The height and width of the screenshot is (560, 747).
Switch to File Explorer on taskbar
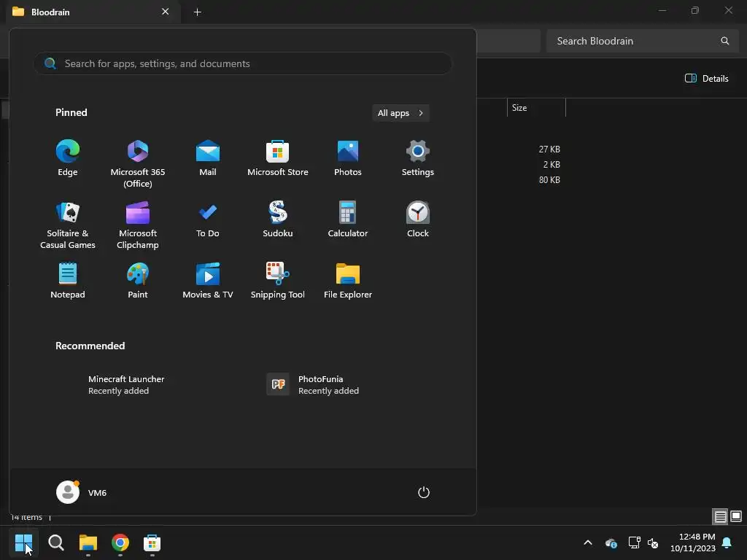88,542
